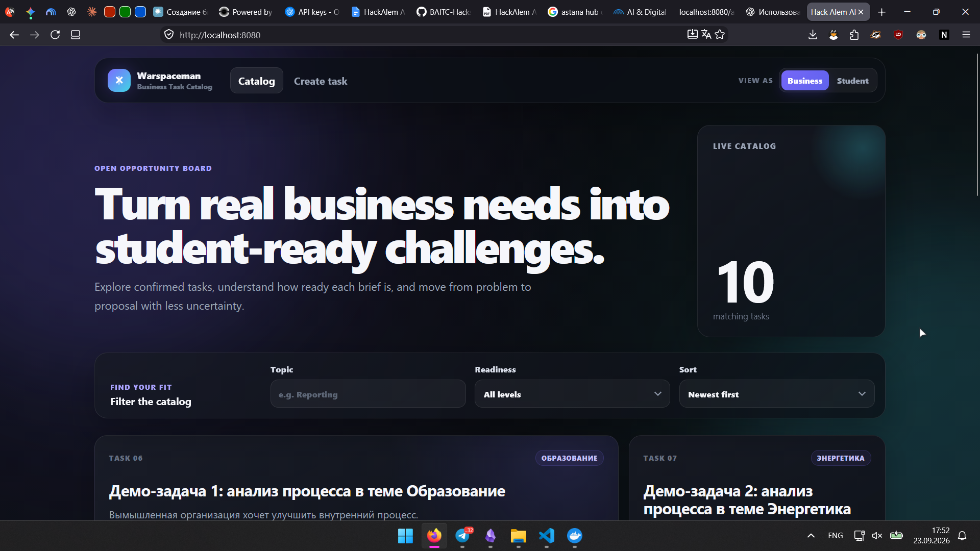Image resolution: width=980 pixels, height=551 pixels.
Task: Open site security shield info
Action: point(169,35)
